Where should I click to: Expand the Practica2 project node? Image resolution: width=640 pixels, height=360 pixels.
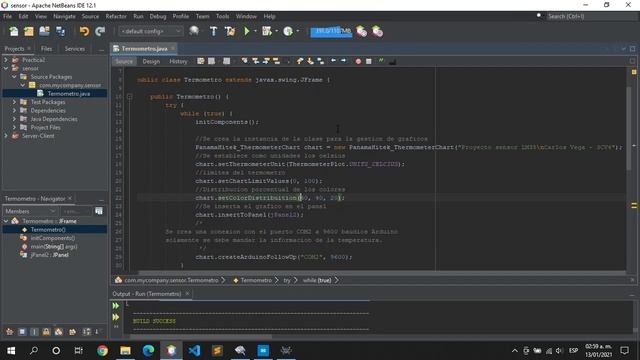[x=6, y=60]
